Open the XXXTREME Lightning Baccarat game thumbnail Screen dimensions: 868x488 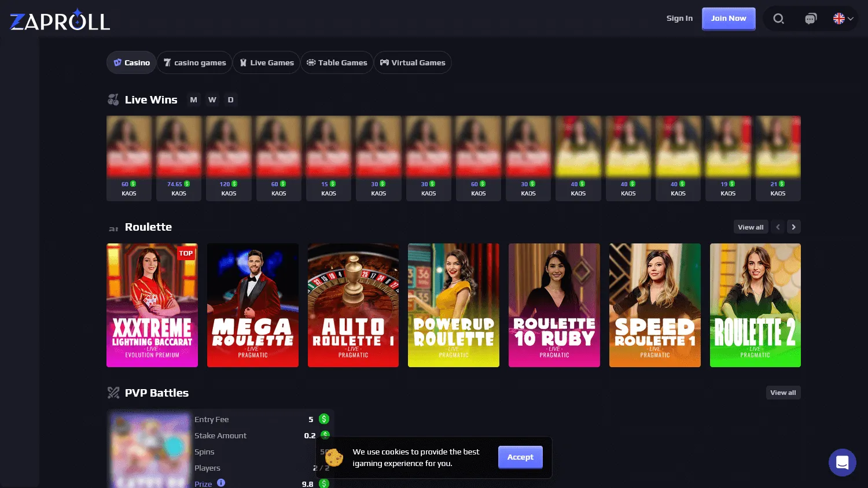coord(152,305)
